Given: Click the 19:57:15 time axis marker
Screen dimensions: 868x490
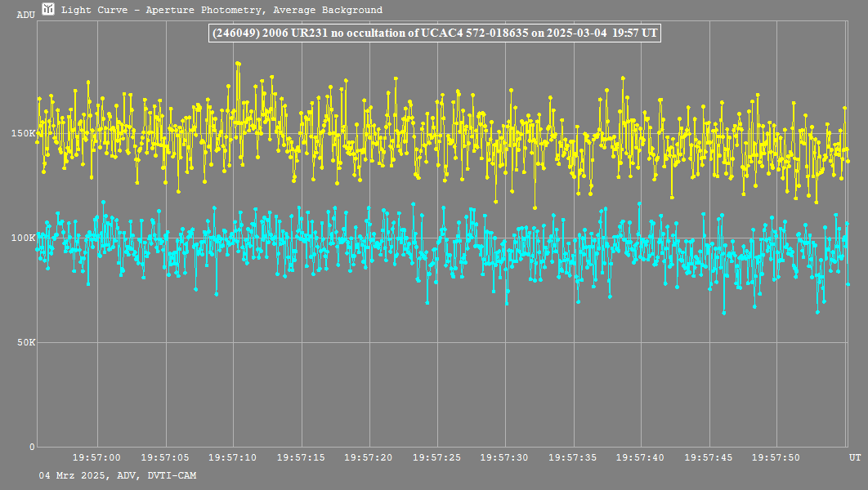Looking at the screenshot, I should 301,458.
